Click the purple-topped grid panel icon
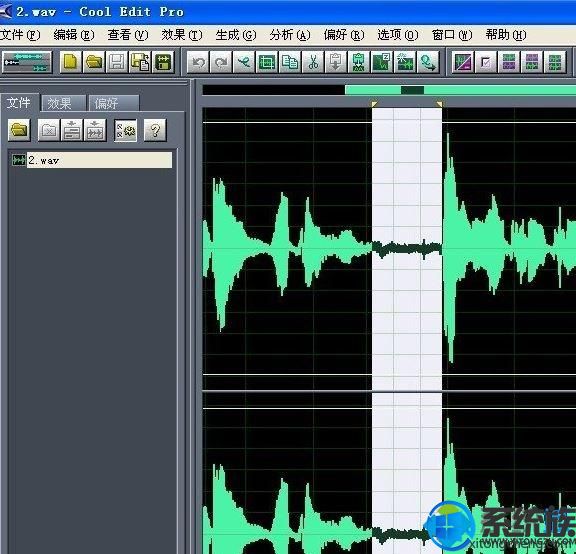 (x=509, y=62)
